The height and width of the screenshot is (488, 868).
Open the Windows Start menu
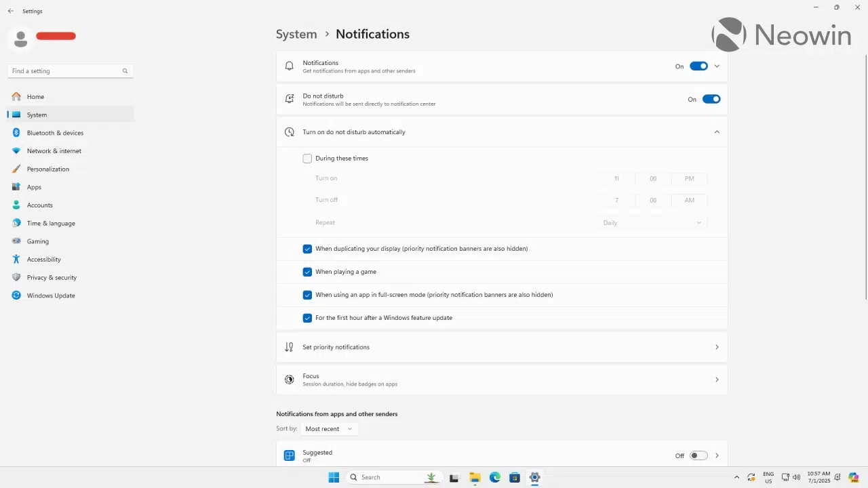coord(334,477)
